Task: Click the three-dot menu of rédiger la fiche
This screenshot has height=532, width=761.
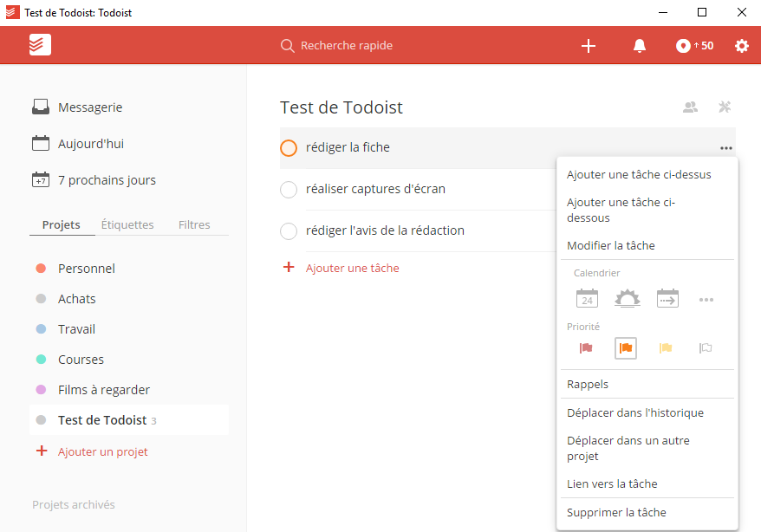Action: (726, 148)
